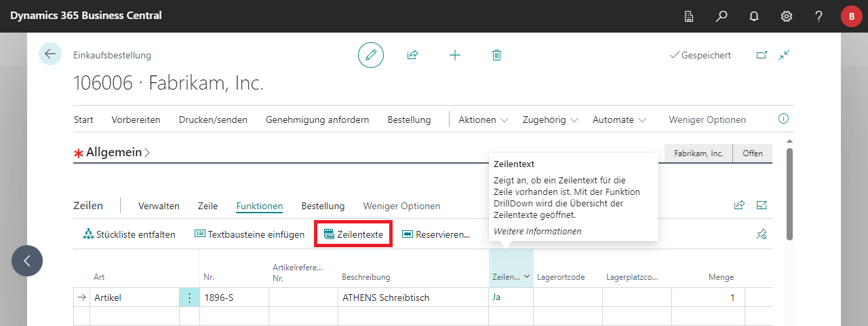Click Textbausteine einfügen

[249, 234]
